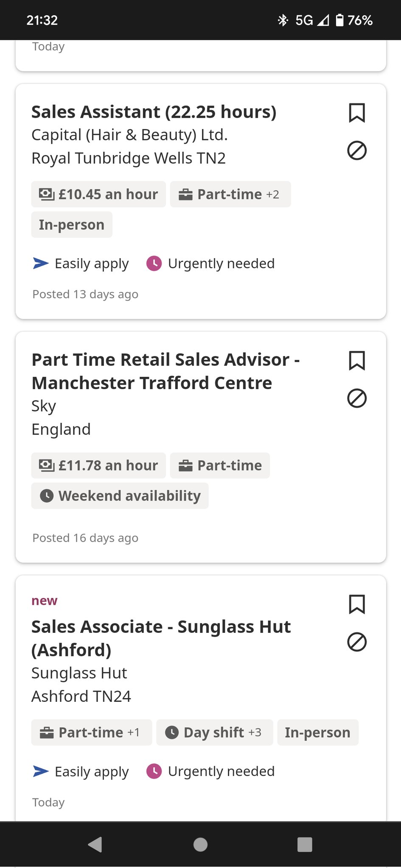Screen dimensions: 401x868
Task: Bookmark the Sales Assistant (22.25 hours) job
Action: 356,113
